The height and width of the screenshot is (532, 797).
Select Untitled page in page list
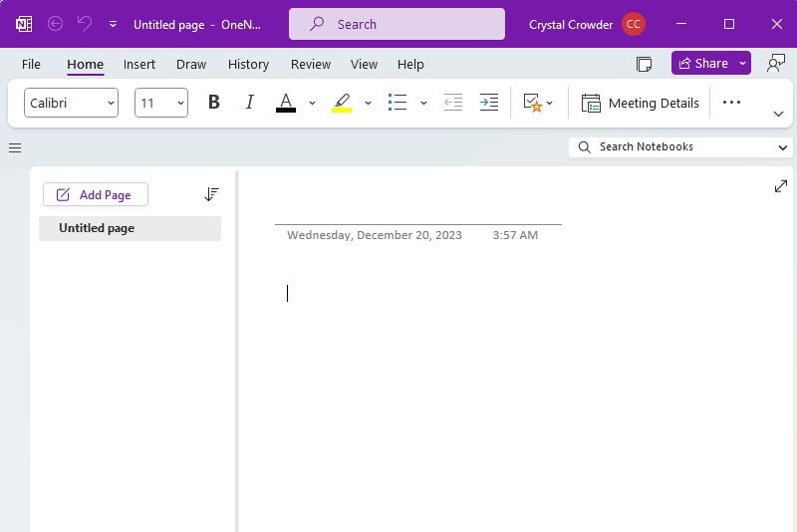pyautogui.click(x=131, y=228)
